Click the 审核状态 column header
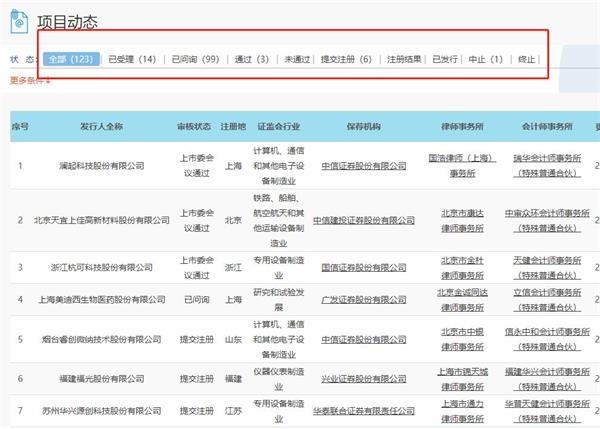This screenshot has height=429, width=600. [194, 127]
